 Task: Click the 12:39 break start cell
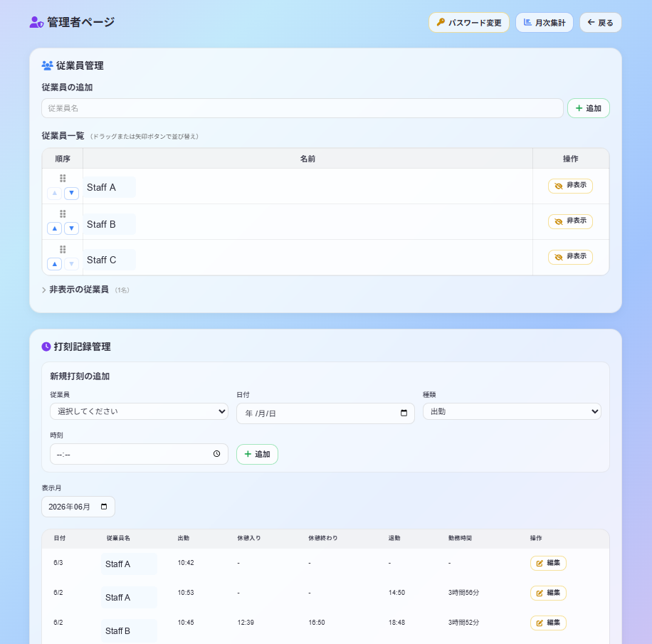pyautogui.click(x=246, y=623)
